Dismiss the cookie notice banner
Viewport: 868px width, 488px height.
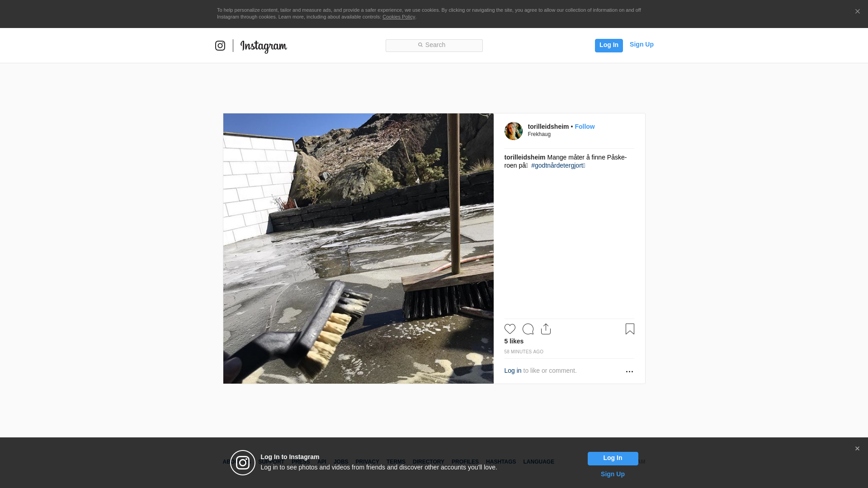click(x=857, y=11)
